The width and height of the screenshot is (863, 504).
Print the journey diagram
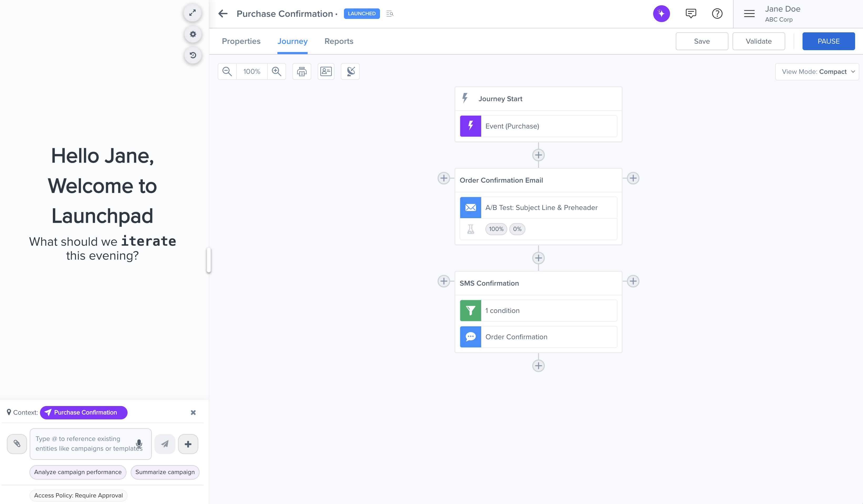(301, 71)
